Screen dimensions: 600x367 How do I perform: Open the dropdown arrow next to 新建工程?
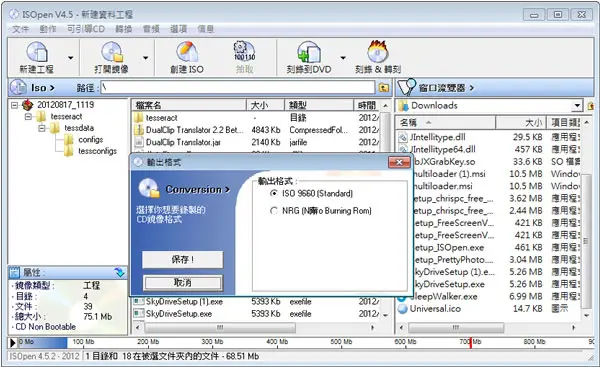click(71, 58)
